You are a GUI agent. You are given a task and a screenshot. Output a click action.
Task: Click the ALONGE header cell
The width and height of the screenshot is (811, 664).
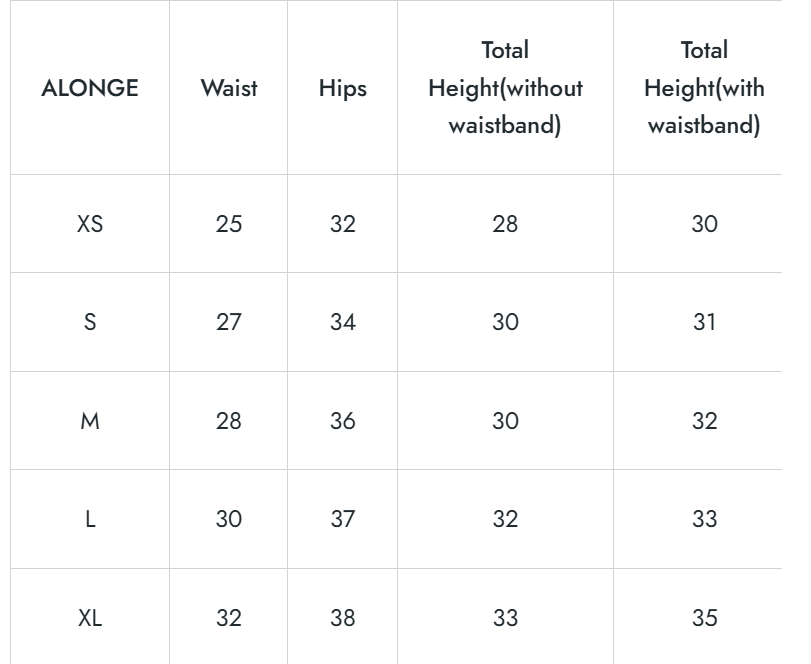[x=90, y=88]
